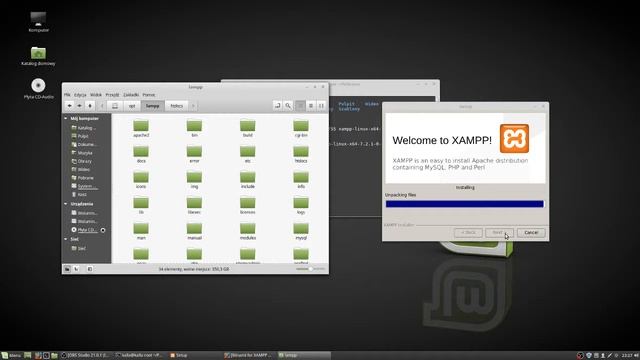Select the mysql folder
640x360 pixels.
point(301,231)
